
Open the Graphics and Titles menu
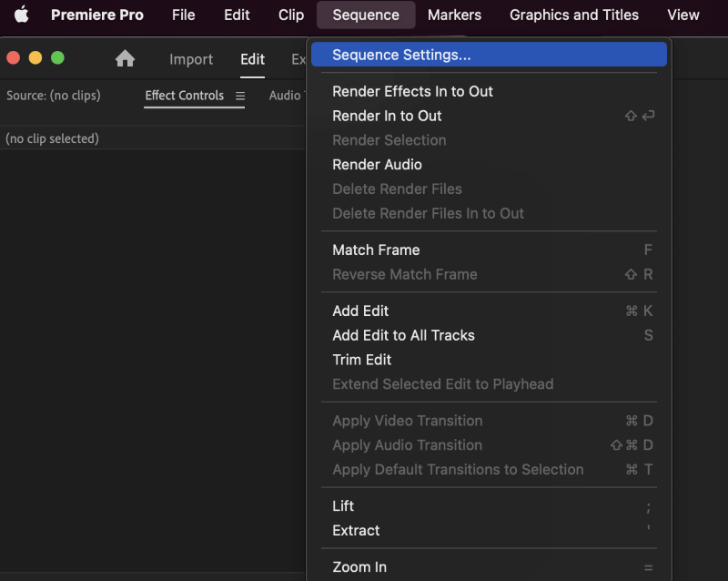[x=574, y=15]
